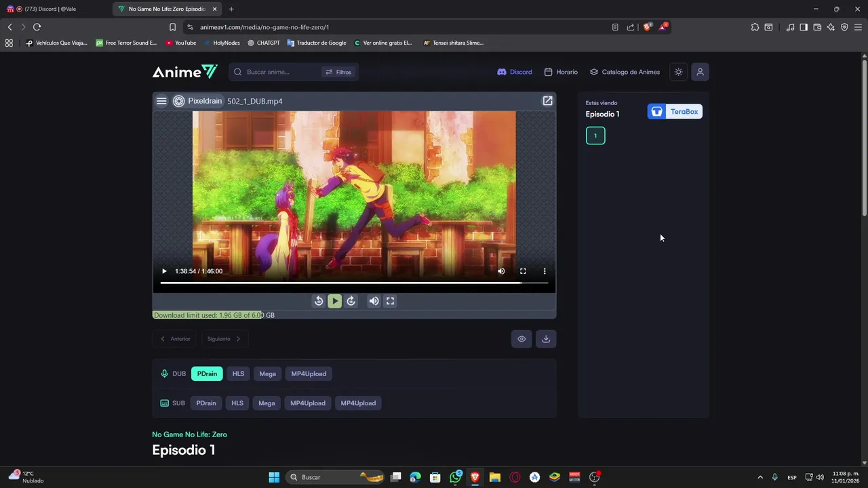Viewport: 868px width, 488px height.
Task: Toggle Pixeldrain volume button below video
Action: [x=374, y=301]
